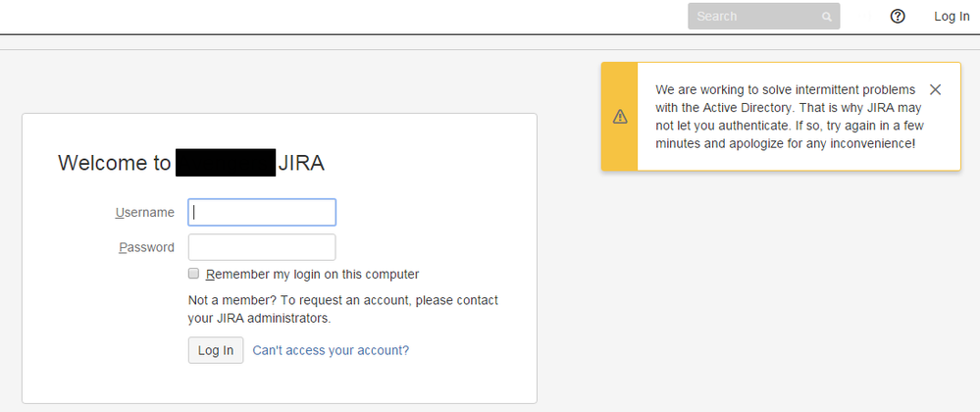980x412 pixels.
Task: Click the 'Not a member?' message text
Action: pyautogui.click(x=343, y=309)
